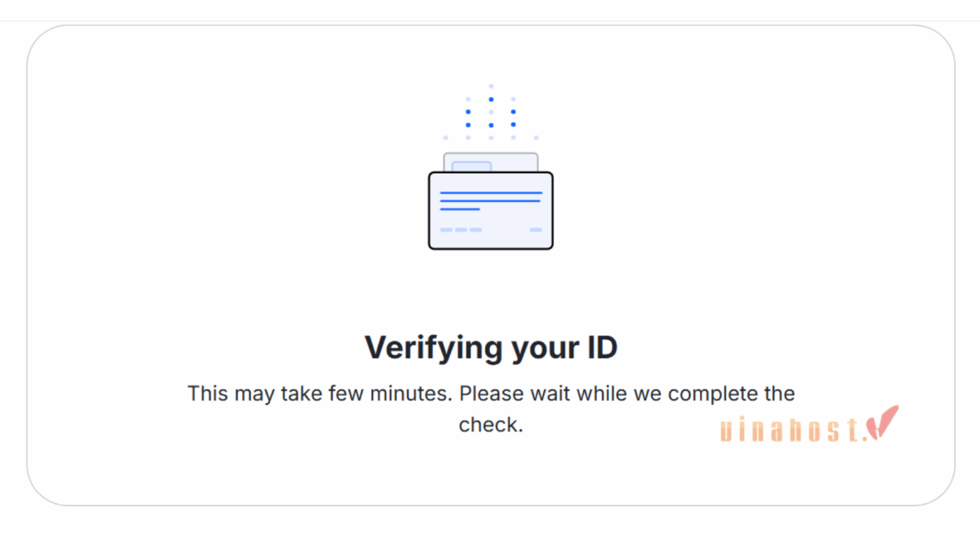The width and height of the screenshot is (980, 552).
Task: Click the three light dashes on ID card
Action: tap(461, 230)
